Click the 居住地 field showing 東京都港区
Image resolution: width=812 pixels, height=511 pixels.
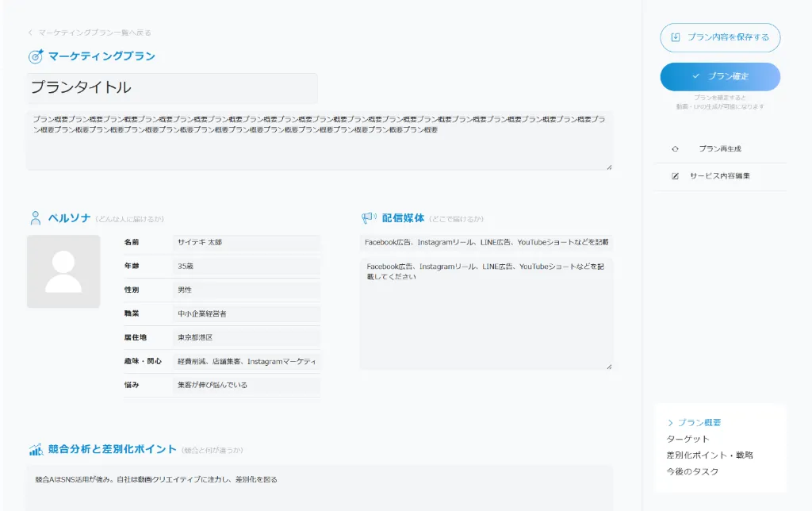[x=246, y=337]
